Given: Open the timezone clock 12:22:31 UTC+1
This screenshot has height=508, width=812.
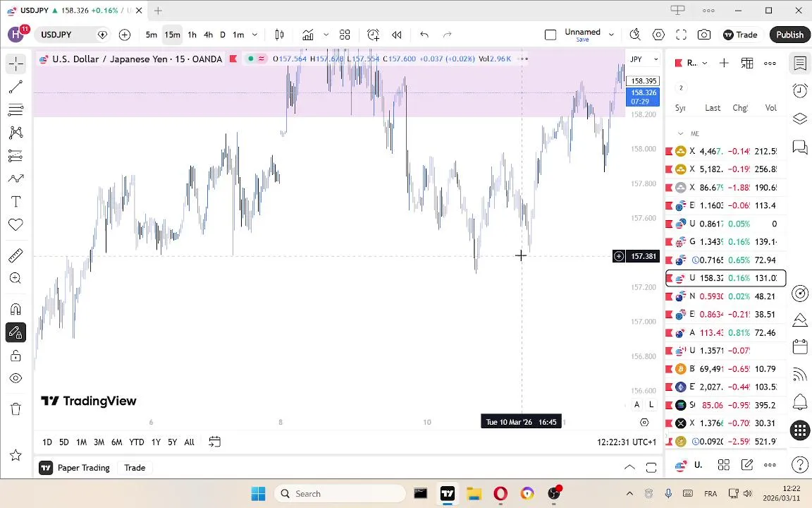Looking at the screenshot, I should pyautogui.click(x=626, y=442).
